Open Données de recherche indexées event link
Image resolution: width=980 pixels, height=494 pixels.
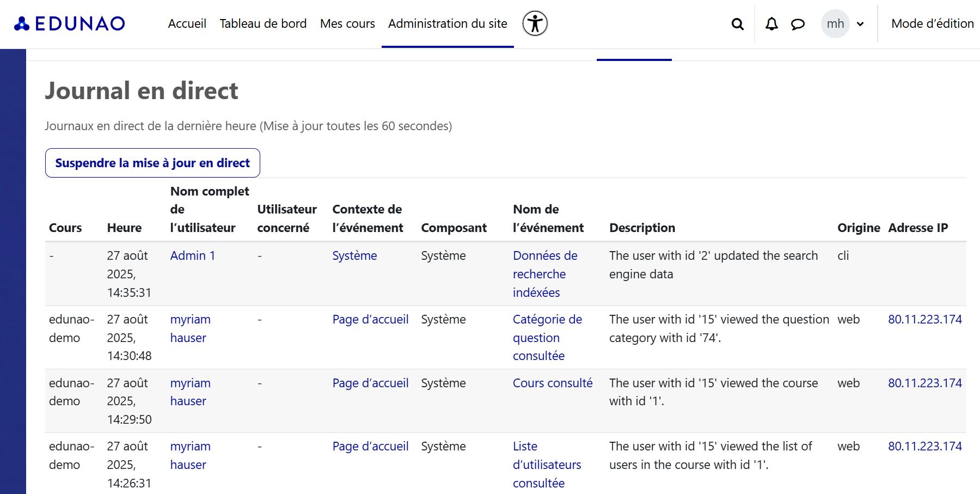pyautogui.click(x=545, y=274)
